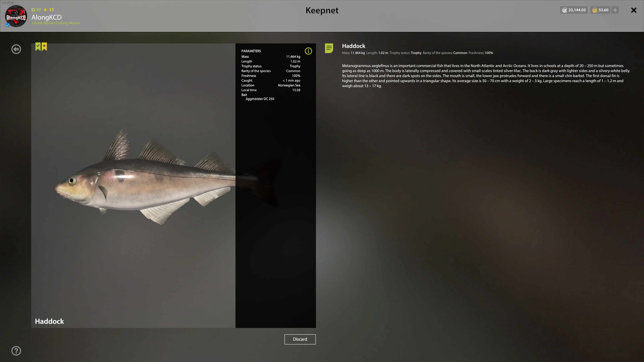Click the Local time 15:38 value
This screenshot has width=644, height=362.
pos(296,90)
